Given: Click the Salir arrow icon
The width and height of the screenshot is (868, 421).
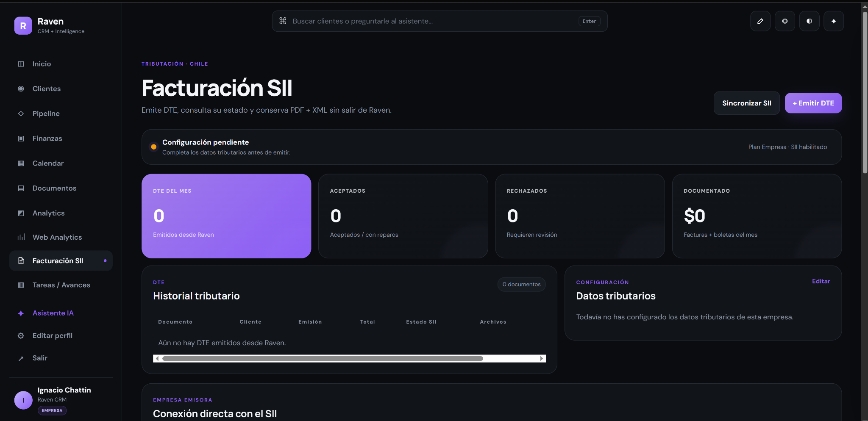Looking at the screenshot, I should tap(21, 358).
